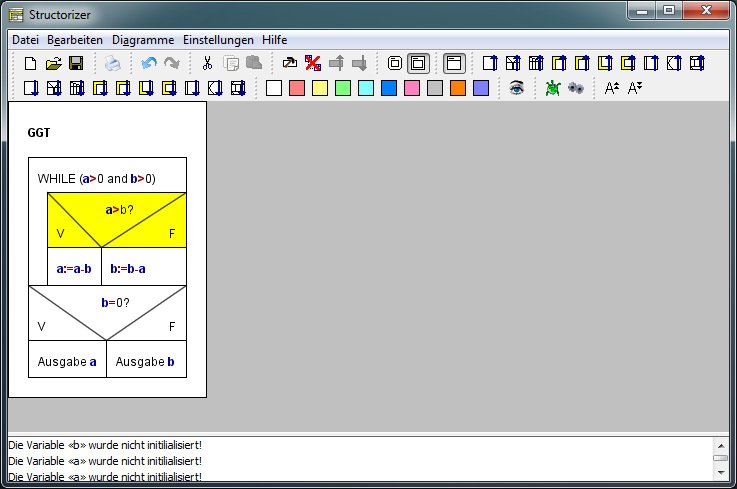Insert an IF alternative before the selected element
The image size is (737, 489).
coord(513,63)
